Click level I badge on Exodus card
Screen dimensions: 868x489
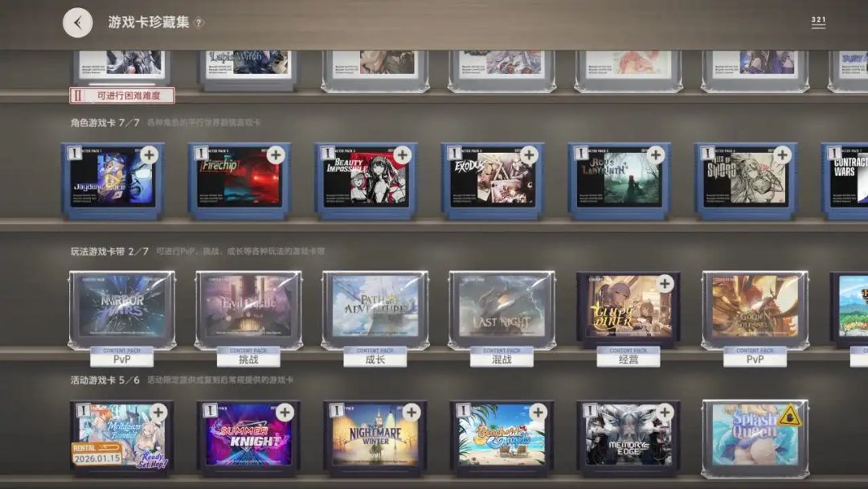454,153
